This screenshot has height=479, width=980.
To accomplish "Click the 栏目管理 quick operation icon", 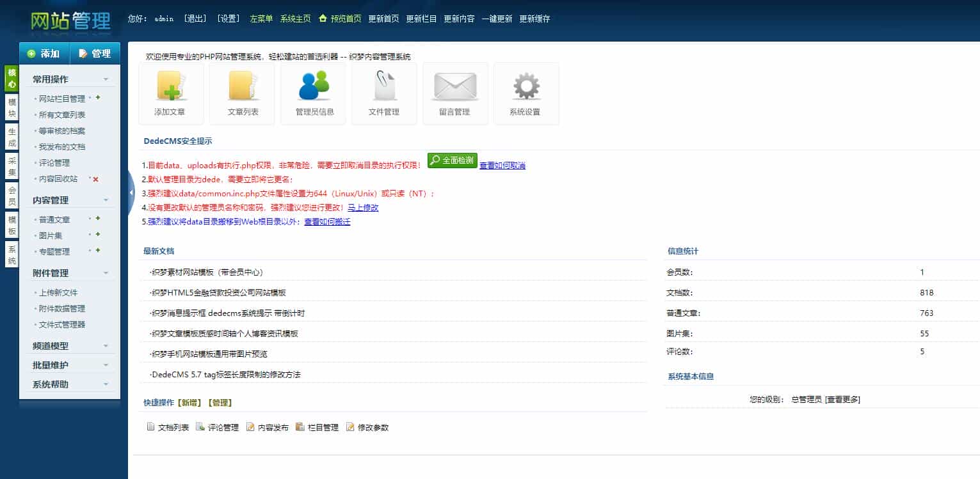I will [299, 427].
